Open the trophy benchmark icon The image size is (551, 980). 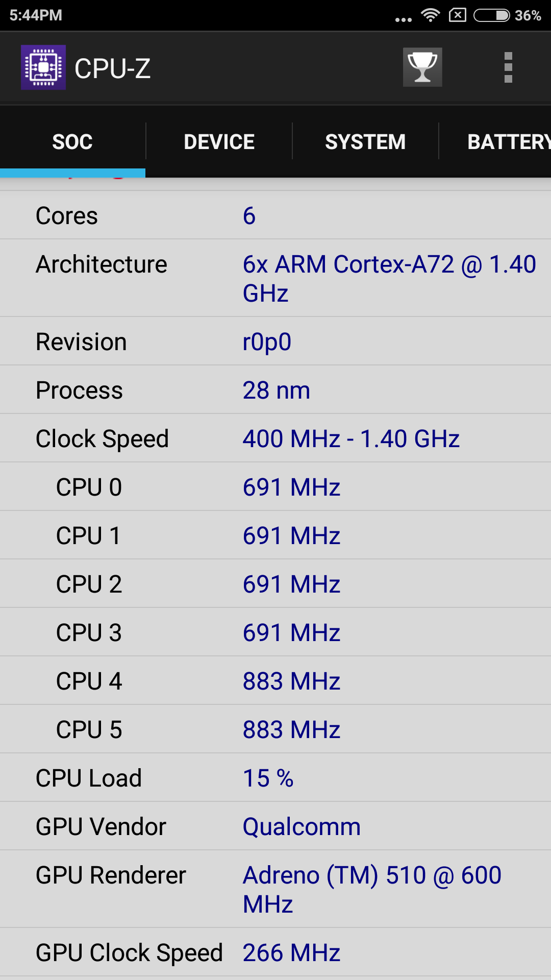(422, 67)
